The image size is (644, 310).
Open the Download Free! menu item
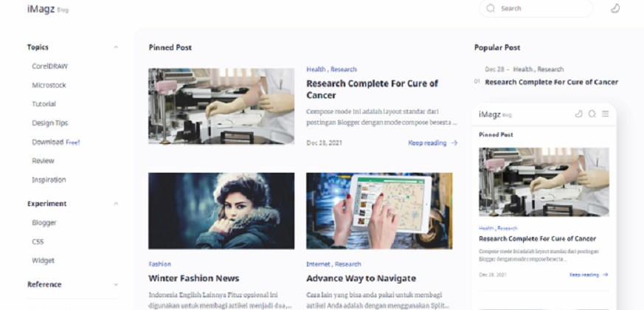[x=56, y=142]
